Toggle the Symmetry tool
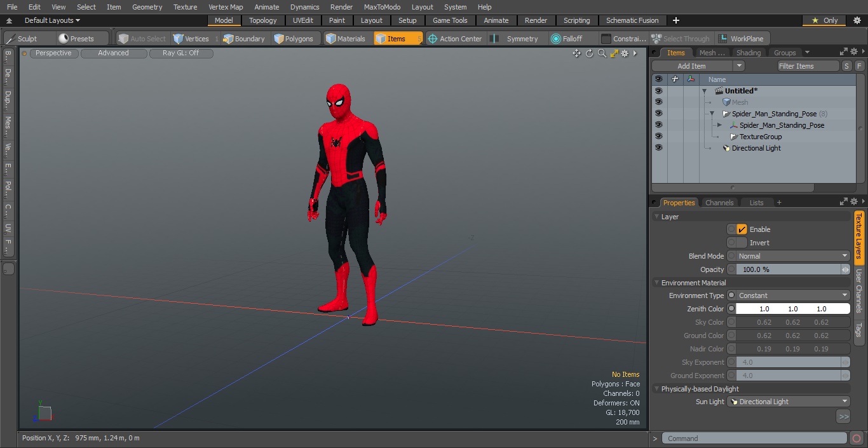Screen dimensions: 868x448 (515, 39)
